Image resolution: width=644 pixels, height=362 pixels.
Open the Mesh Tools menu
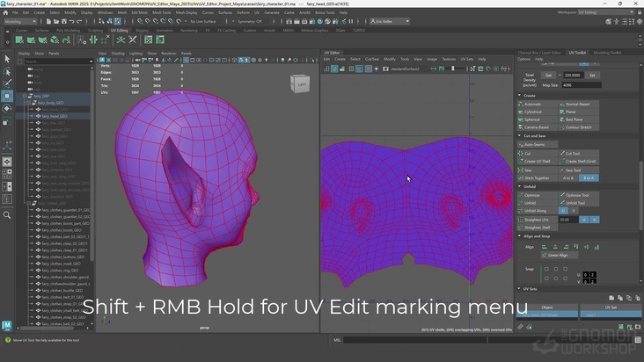(x=161, y=12)
